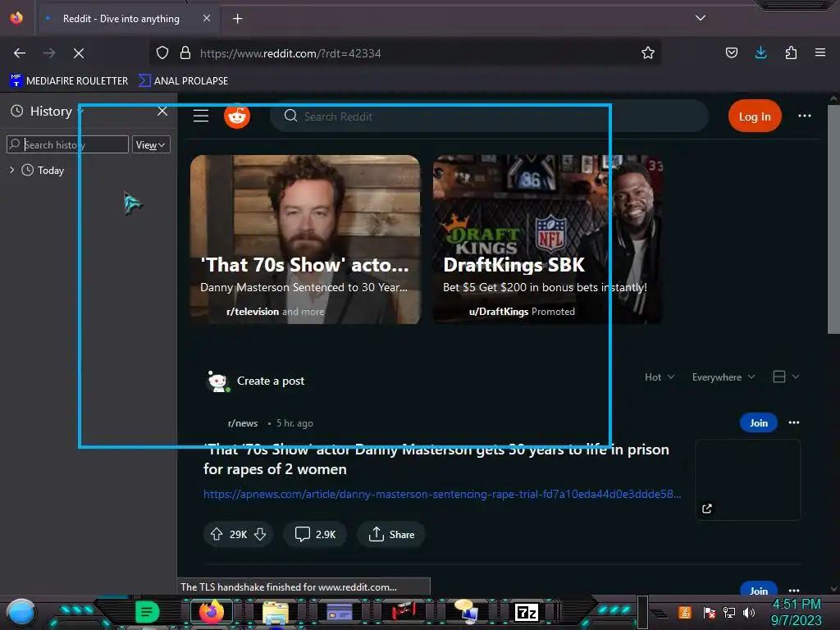Viewport: 840px width, 630px height.
Task: Click the network tray icon
Action: click(x=728, y=612)
